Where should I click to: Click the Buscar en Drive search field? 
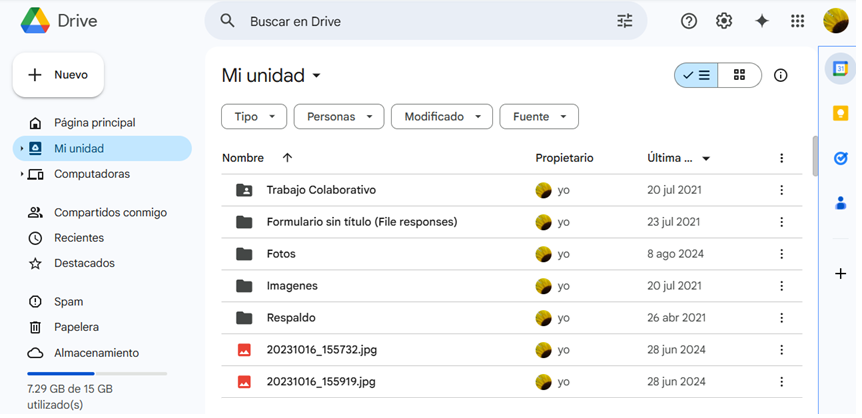pyautogui.click(x=420, y=21)
